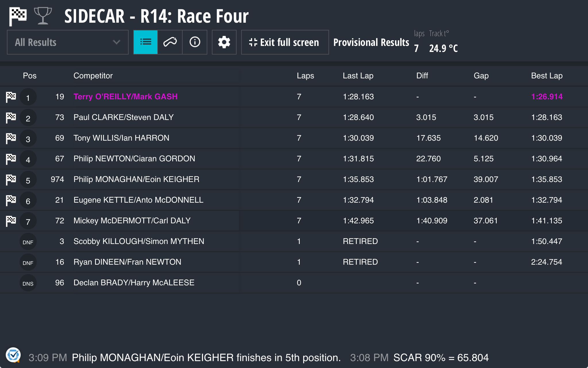This screenshot has height=368, width=588.
Task: Open the session info panel
Action: [x=195, y=42]
